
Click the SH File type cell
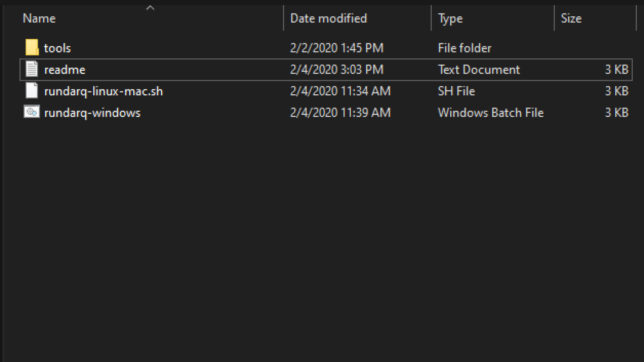pyautogui.click(x=456, y=91)
